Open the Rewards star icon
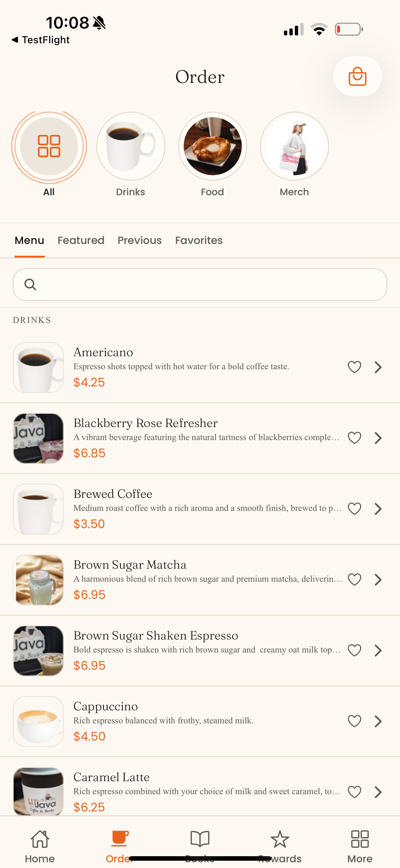The height and width of the screenshot is (868, 400). tap(280, 839)
